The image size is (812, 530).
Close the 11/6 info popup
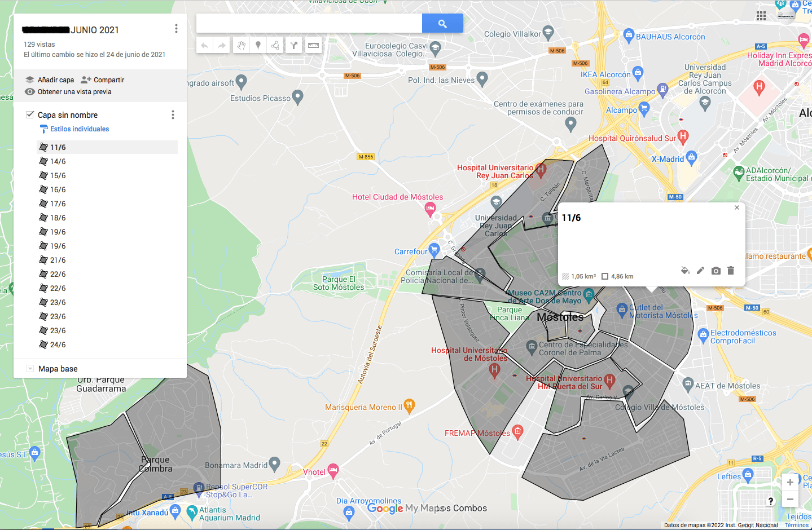point(737,207)
